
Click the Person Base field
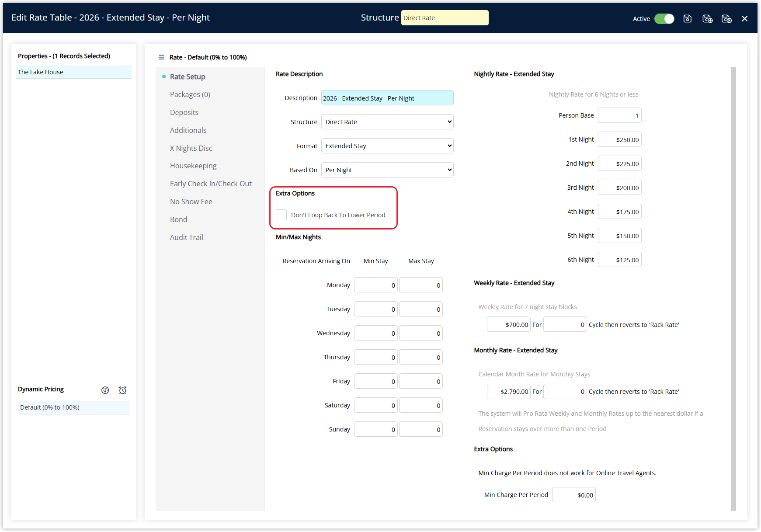pyautogui.click(x=619, y=115)
